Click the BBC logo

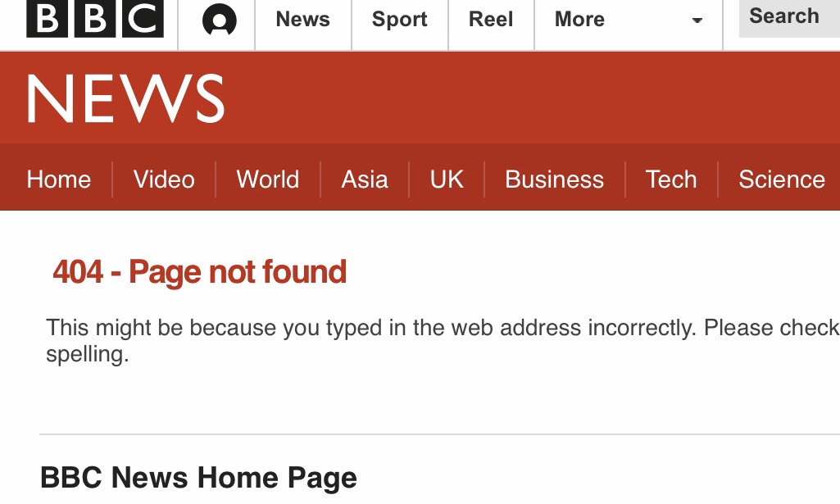(x=95, y=18)
